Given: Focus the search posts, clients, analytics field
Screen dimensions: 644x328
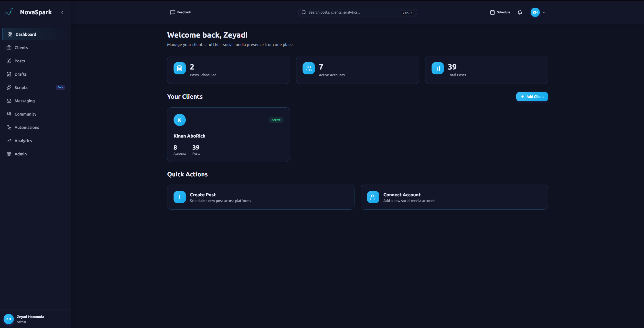Looking at the screenshot, I should click(353, 12).
